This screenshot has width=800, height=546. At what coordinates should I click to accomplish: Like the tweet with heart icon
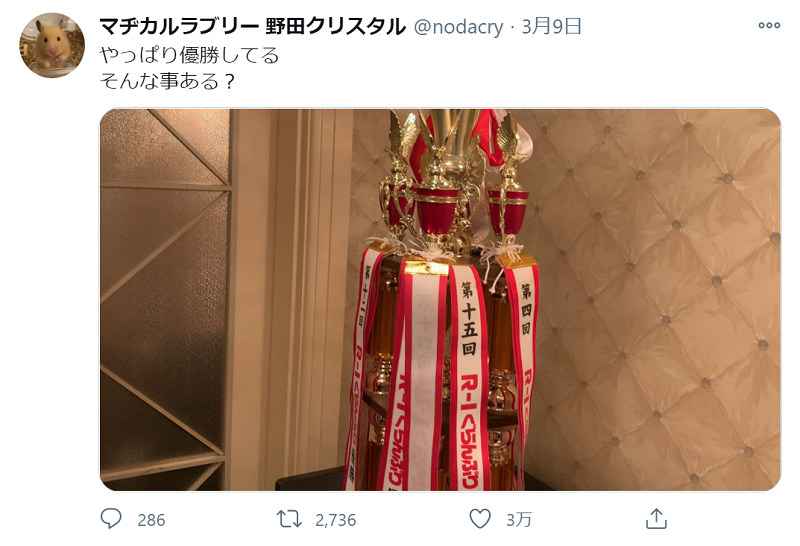pyautogui.click(x=480, y=519)
